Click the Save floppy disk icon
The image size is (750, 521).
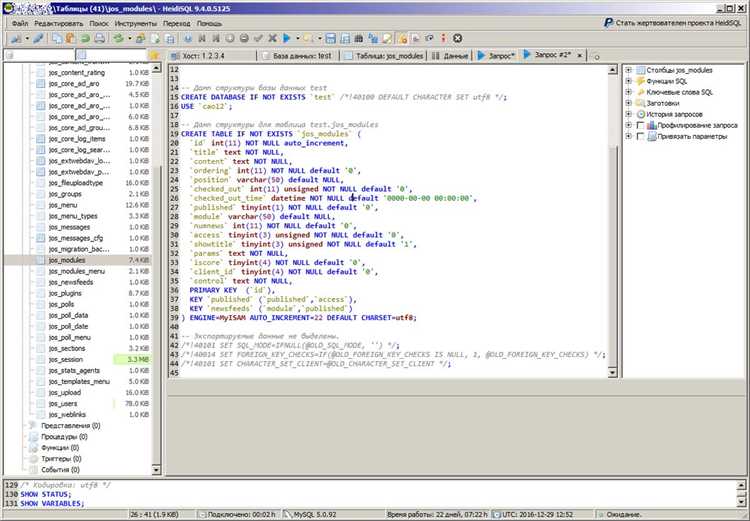(331, 39)
